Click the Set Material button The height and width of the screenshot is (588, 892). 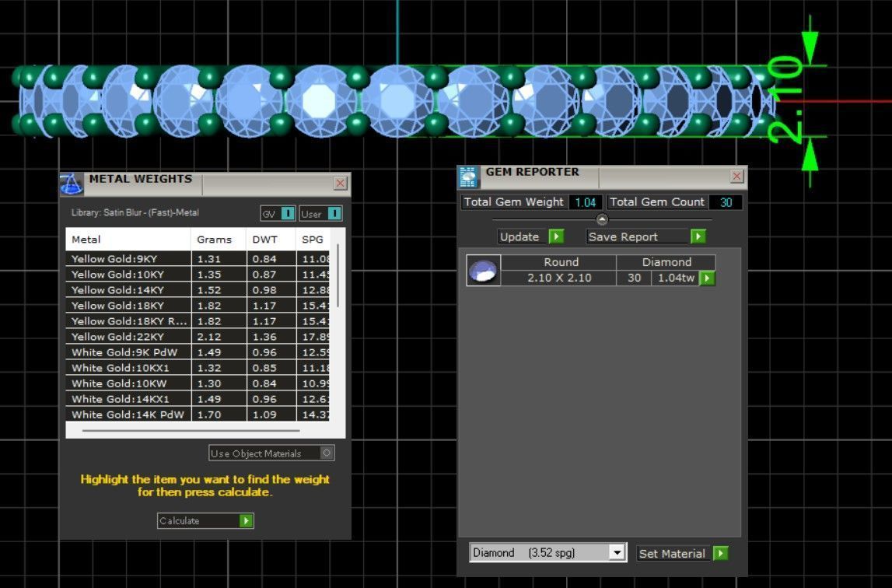(x=683, y=553)
